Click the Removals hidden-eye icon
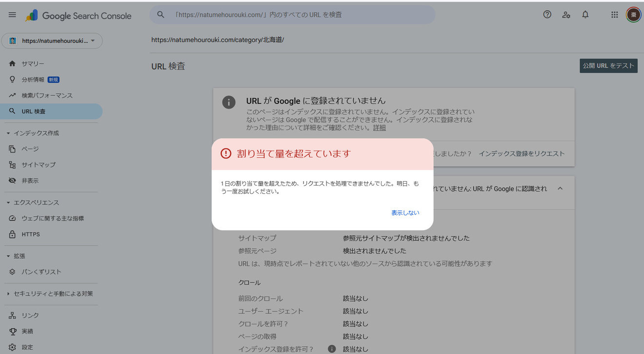Image resolution: width=644 pixels, height=354 pixels. tap(12, 181)
